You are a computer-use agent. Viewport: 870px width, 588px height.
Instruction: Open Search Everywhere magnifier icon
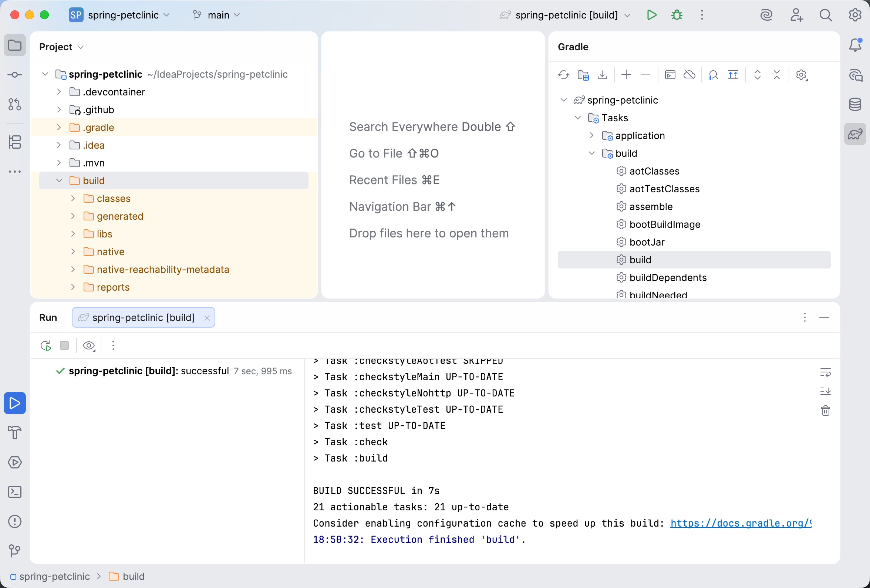coord(826,15)
